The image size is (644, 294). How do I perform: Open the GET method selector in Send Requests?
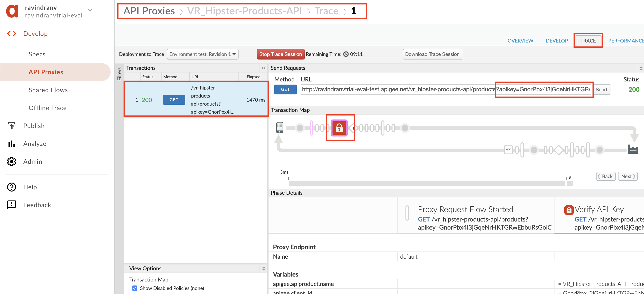pos(285,89)
